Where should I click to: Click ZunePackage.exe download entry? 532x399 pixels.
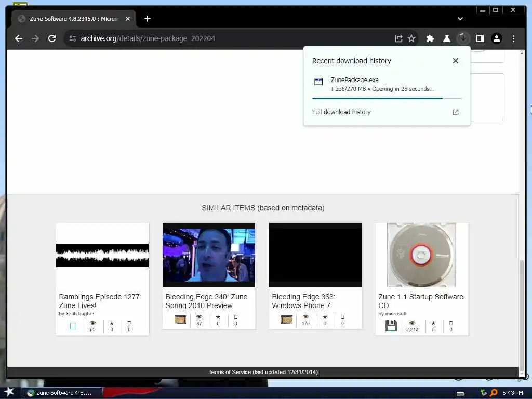point(387,84)
